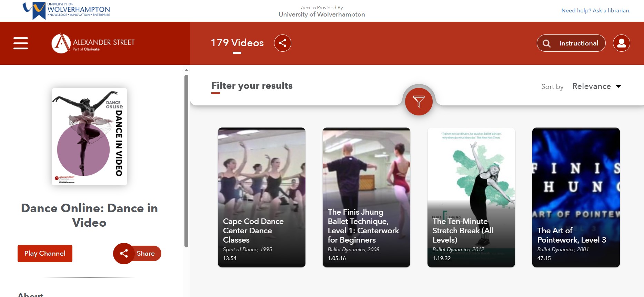Click the 1:19:32 duration label
This screenshot has height=297, width=644.
coord(441,258)
